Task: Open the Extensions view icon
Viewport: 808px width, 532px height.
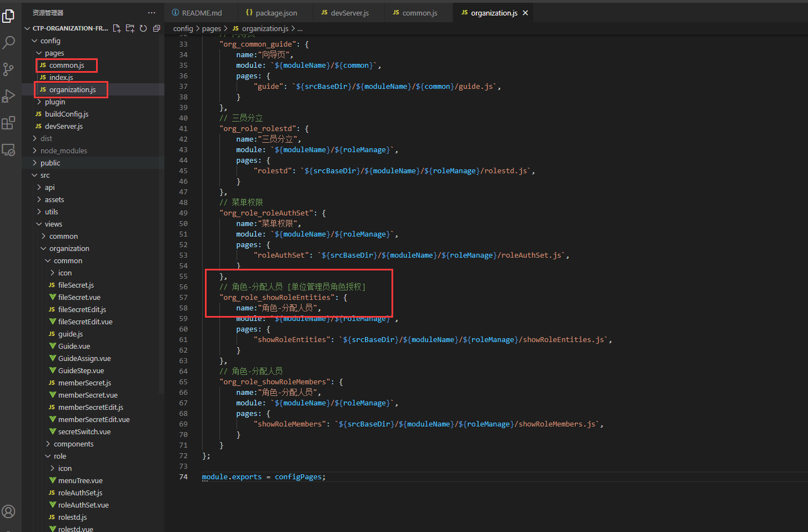Action: pos(8,123)
